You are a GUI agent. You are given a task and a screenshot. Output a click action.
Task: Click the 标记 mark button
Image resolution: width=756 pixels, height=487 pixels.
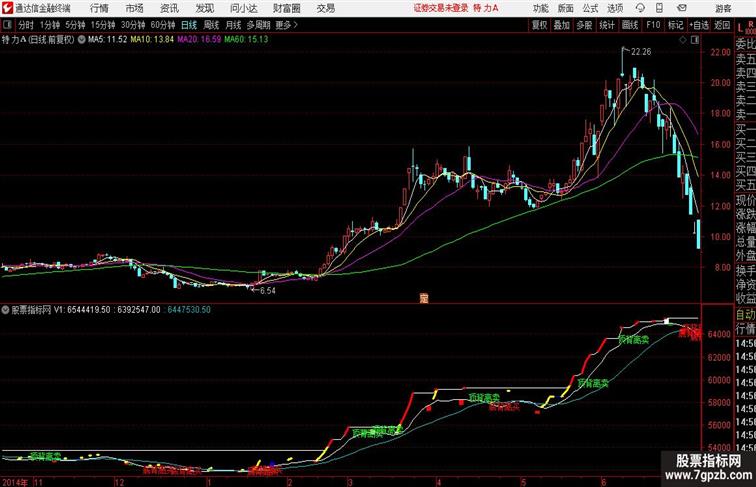coord(675,25)
